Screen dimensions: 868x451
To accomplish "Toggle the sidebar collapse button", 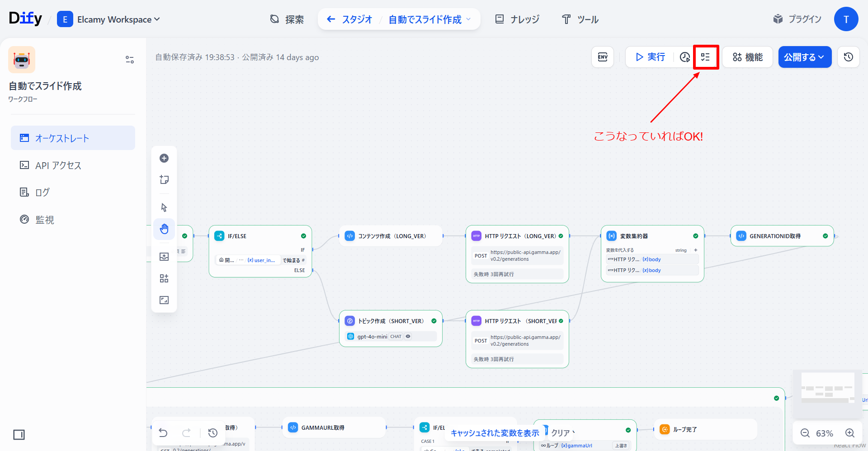I will pos(19,435).
